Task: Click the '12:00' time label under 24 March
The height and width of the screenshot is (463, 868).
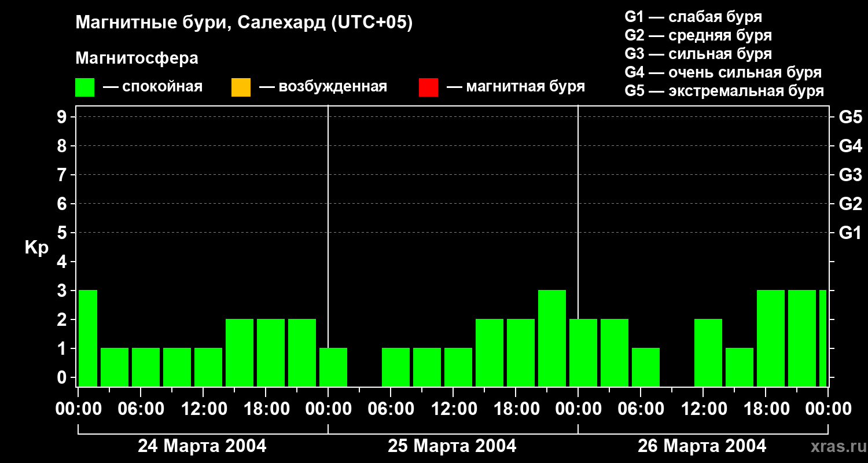Action: [204, 409]
